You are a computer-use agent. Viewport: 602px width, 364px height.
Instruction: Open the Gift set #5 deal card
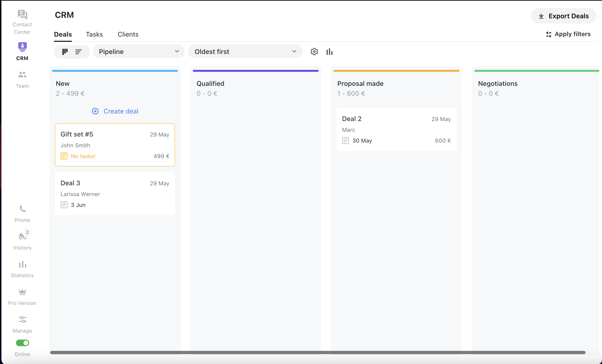point(115,145)
